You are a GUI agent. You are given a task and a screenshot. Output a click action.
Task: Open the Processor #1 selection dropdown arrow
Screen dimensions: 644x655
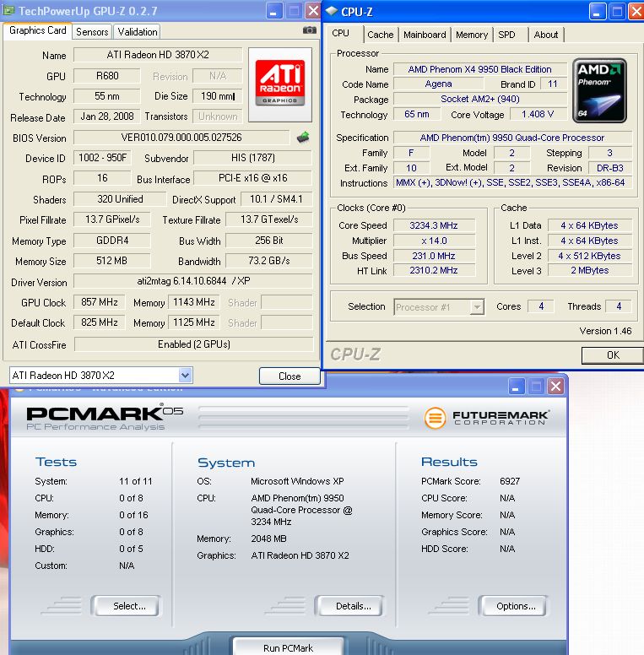click(x=477, y=307)
